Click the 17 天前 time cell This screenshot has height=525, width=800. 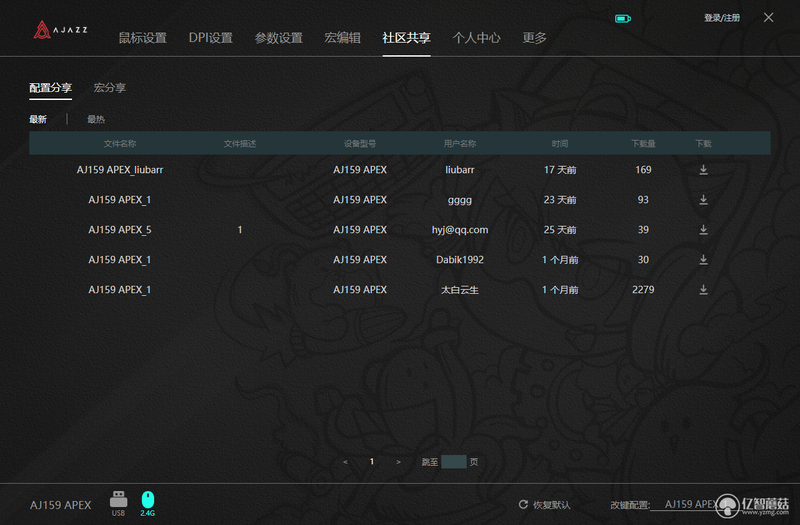point(560,170)
